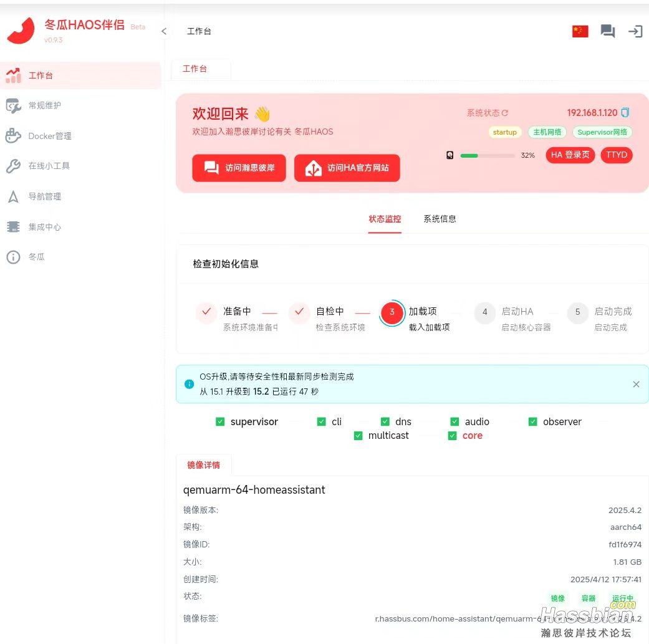Image resolution: width=649 pixels, height=644 pixels.
Task: Click the logout icon in header
Action: click(x=635, y=31)
